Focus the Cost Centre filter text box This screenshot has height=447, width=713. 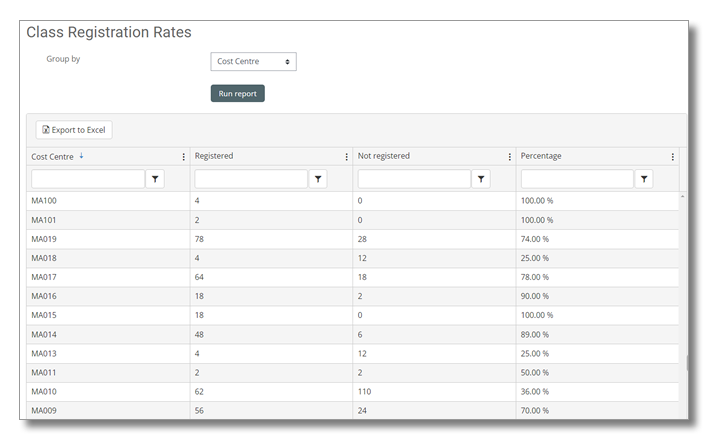[88, 179]
